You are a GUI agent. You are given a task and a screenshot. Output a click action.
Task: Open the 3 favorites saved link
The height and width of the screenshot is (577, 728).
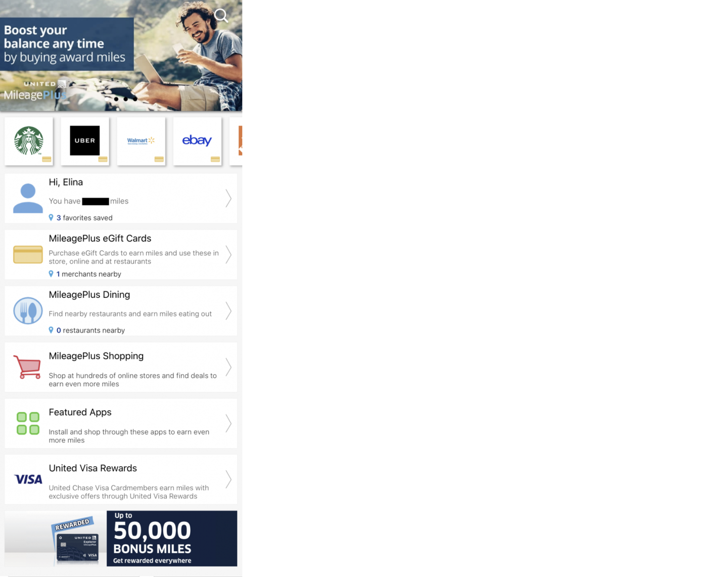point(84,218)
